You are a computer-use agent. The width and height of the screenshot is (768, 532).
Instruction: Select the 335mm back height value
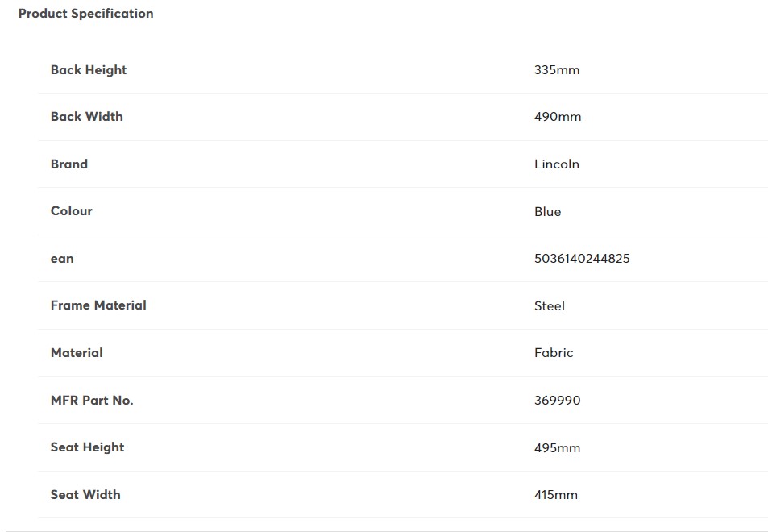point(557,70)
